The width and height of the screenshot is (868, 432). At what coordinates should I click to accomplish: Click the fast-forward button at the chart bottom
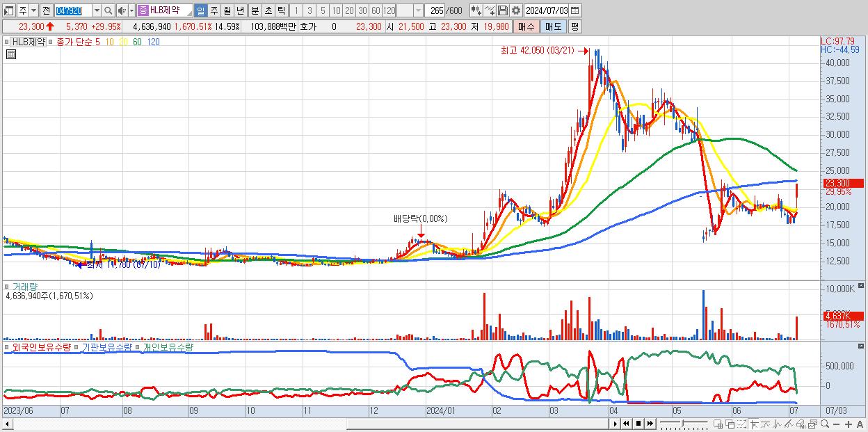(650, 424)
